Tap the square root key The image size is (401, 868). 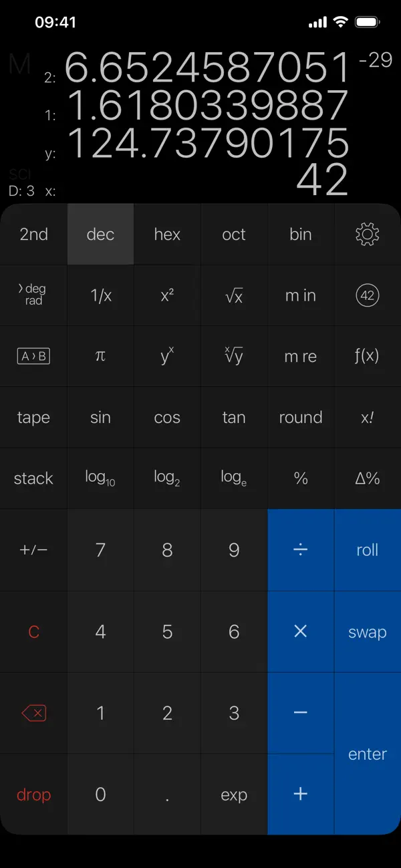(x=233, y=295)
